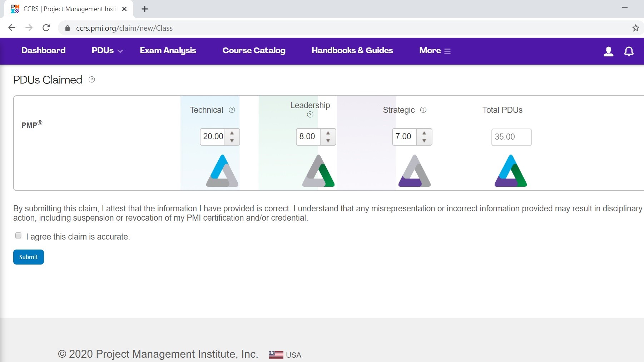Open the More hamburger menu

(x=448, y=50)
